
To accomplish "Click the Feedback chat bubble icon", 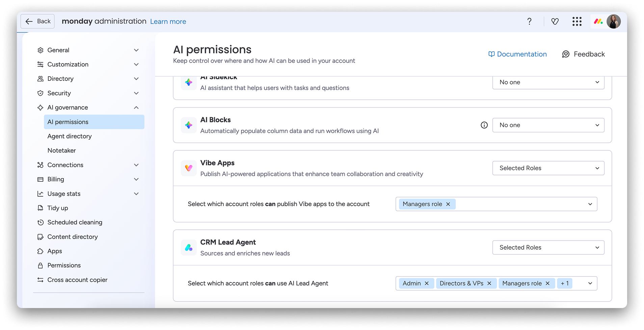I will pos(566,54).
